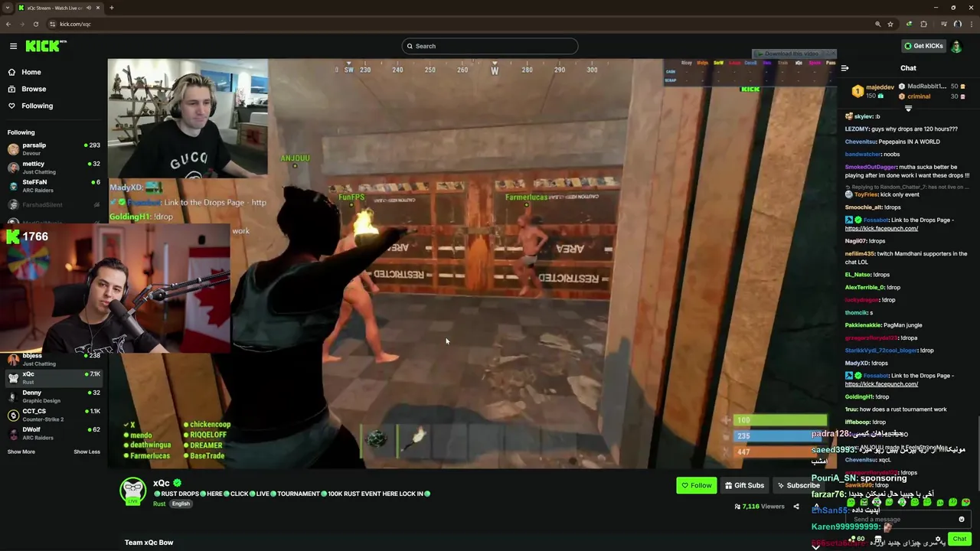
Task: Click the English language tag
Action: [x=181, y=504]
